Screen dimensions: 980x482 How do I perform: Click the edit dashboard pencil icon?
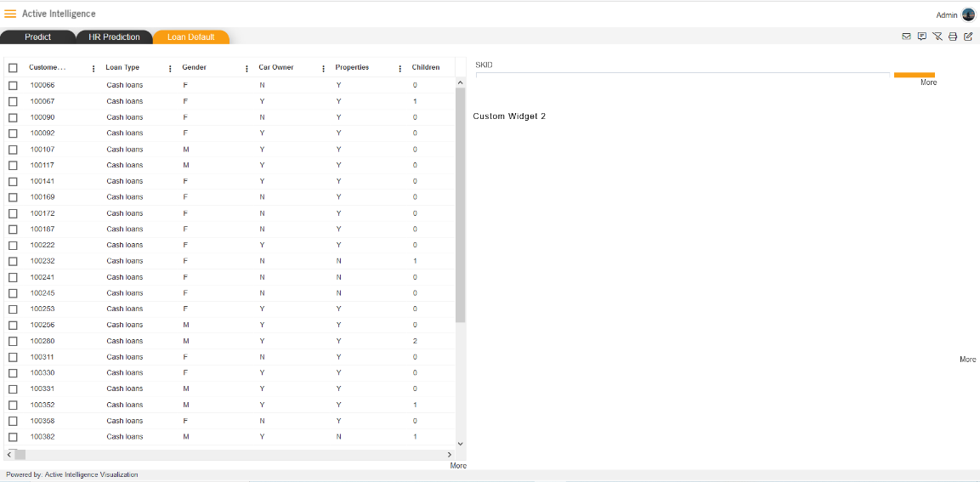pos(968,37)
